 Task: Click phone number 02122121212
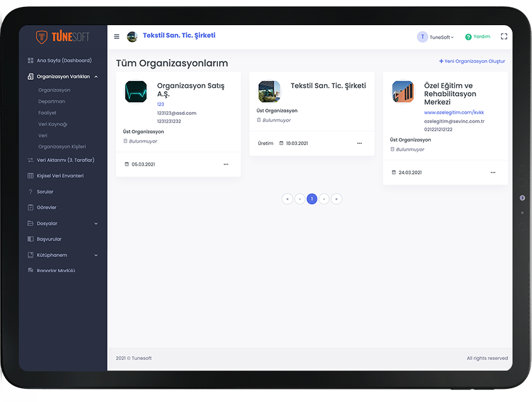(438, 129)
